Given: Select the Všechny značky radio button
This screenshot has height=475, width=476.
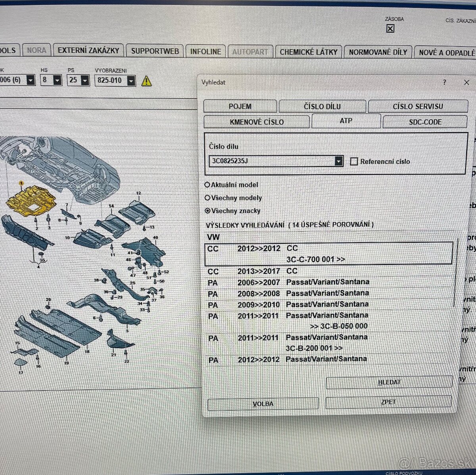Looking at the screenshot, I should pyautogui.click(x=207, y=211).
